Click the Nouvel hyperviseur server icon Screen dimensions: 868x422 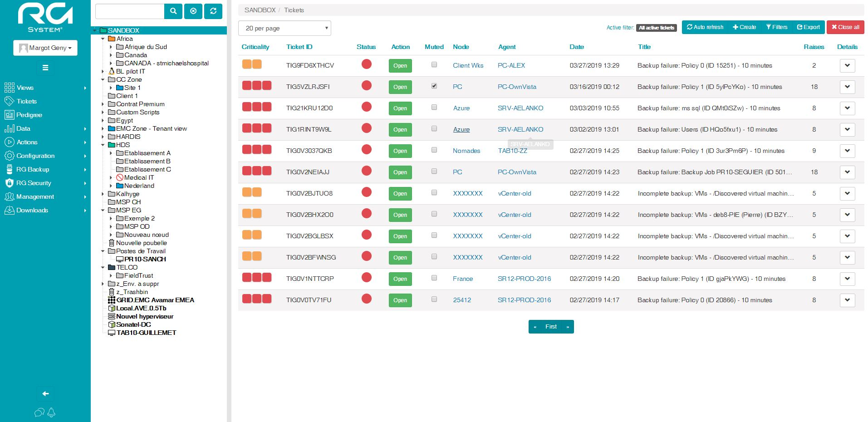pyautogui.click(x=112, y=316)
